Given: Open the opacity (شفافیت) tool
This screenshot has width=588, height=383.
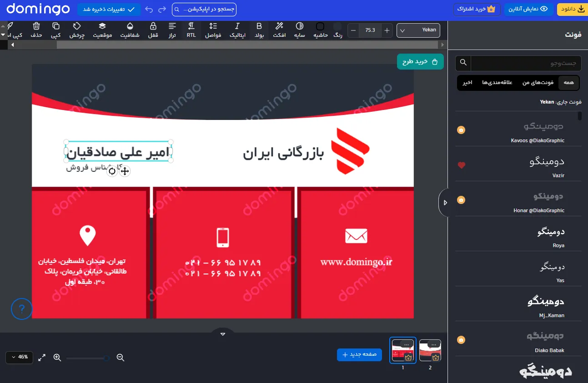Looking at the screenshot, I should pyautogui.click(x=130, y=26).
